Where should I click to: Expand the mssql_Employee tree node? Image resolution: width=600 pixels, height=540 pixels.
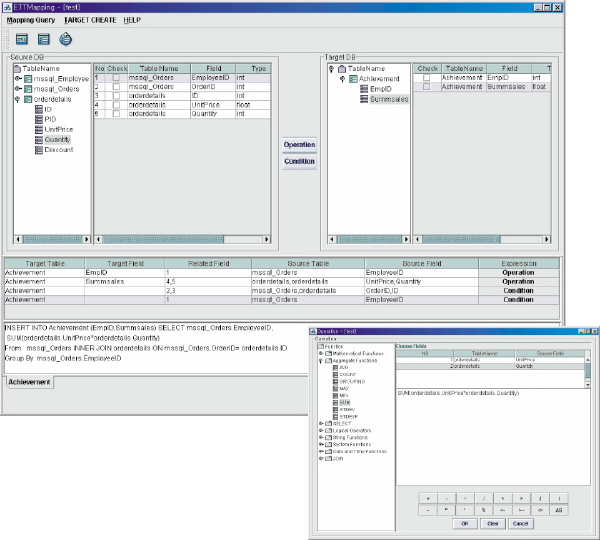18,78
